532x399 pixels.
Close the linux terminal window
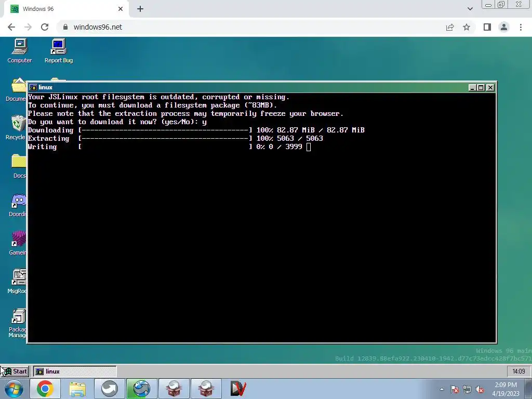490,87
